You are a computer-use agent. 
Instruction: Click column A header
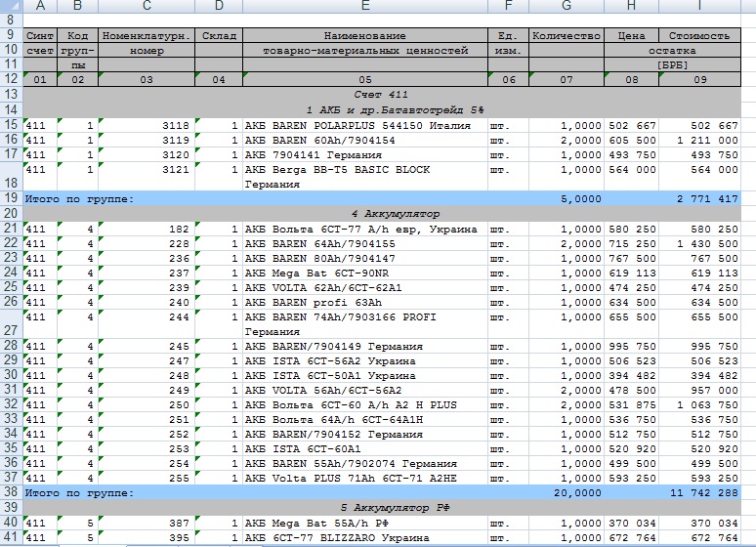tap(40, 7)
